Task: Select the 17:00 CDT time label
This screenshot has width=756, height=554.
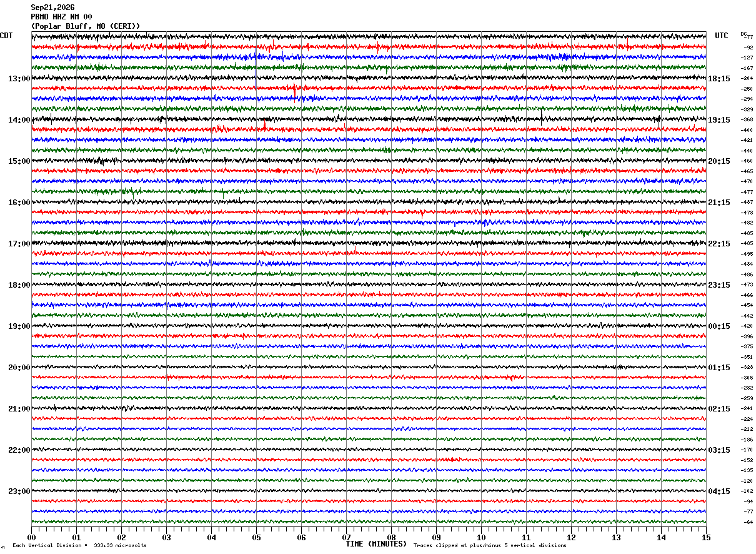Action: (x=19, y=243)
